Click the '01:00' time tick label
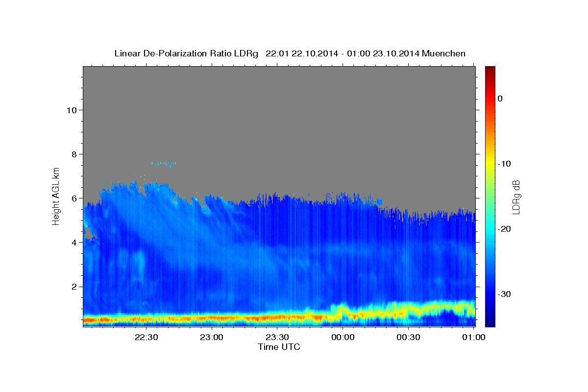Screen dimensions: 588x392 [x=473, y=337]
